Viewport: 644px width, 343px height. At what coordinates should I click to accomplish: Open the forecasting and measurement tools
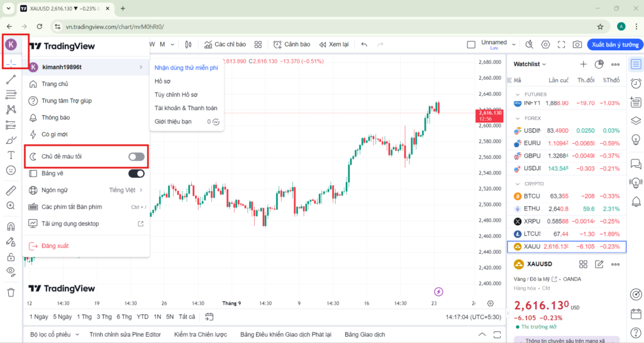(11, 125)
